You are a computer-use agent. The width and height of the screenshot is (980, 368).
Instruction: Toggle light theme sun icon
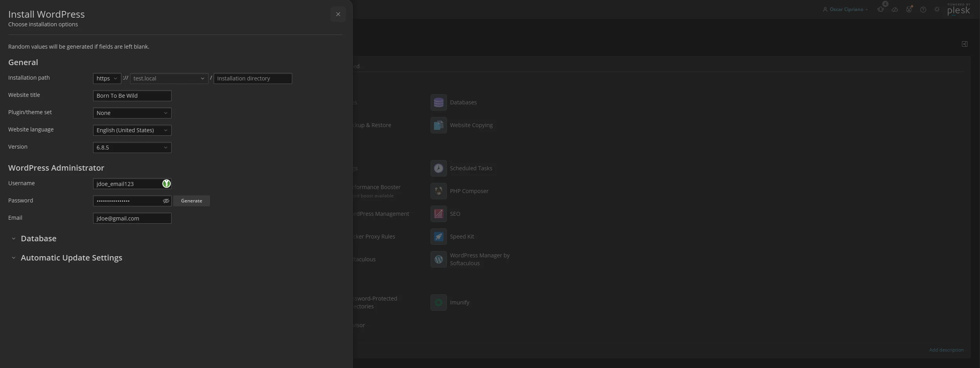[937, 9]
